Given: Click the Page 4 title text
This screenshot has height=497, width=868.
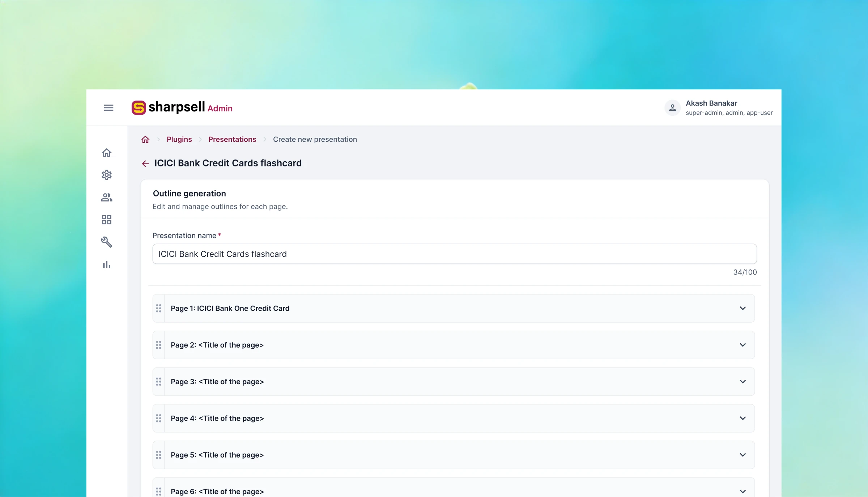Looking at the screenshot, I should (x=217, y=418).
